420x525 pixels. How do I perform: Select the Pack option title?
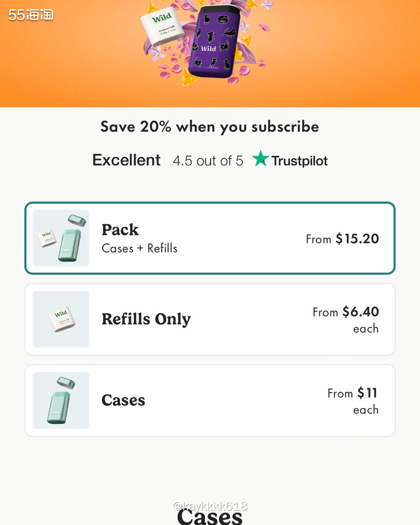120,230
